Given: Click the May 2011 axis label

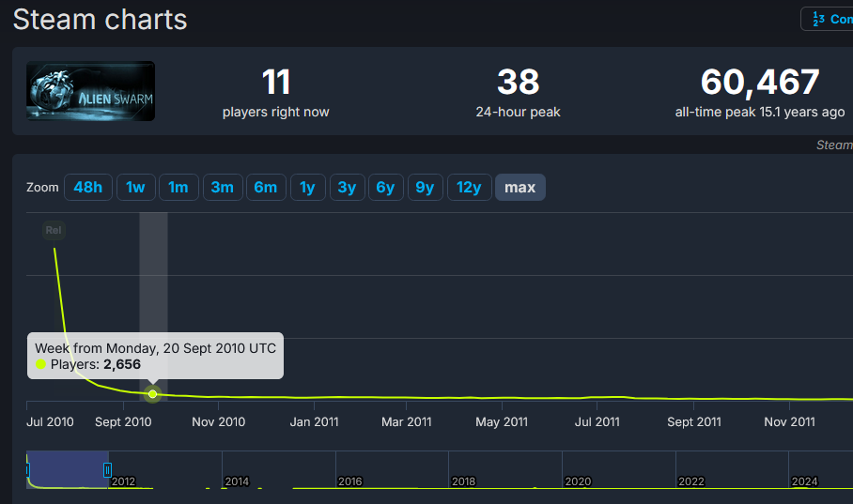Looking at the screenshot, I should click(502, 422).
